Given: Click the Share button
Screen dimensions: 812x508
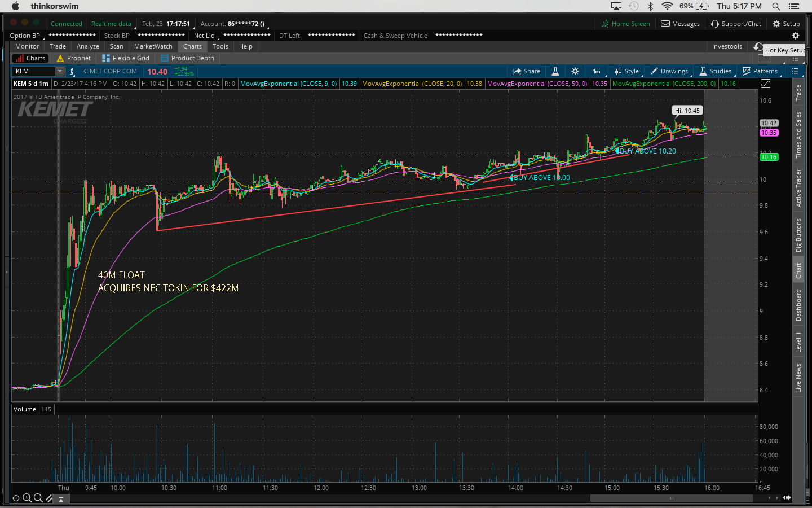Looking at the screenshot, I should point(526,71).
